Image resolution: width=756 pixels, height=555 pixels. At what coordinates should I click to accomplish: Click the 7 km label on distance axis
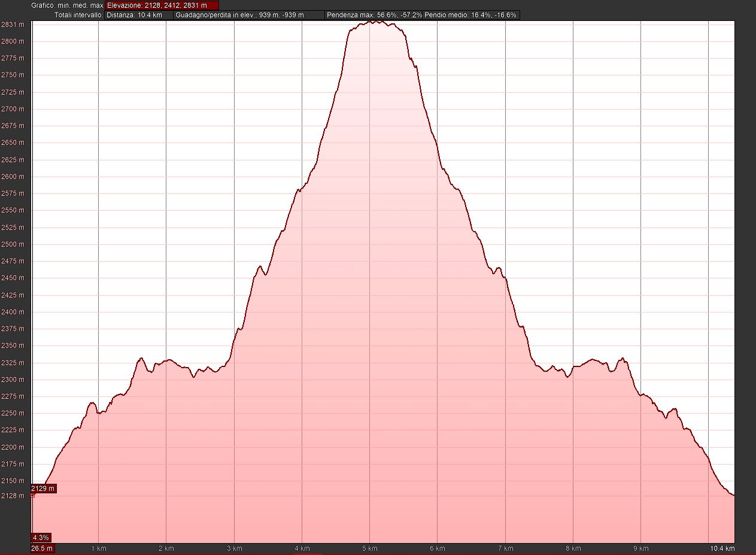pyautogui.click(x=505, y=548)
